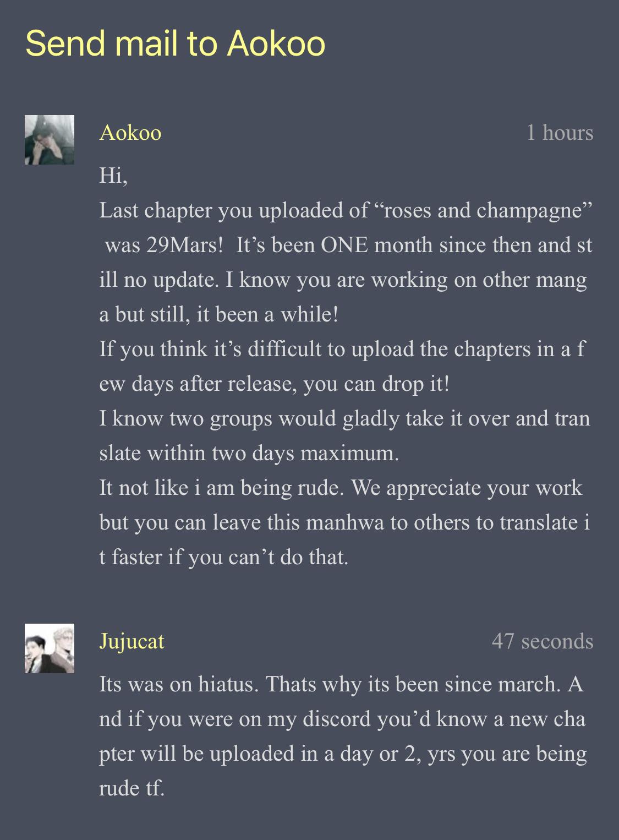Click Aokoo's profile avatar
This screenshot has height=840, width=619.
point(49,140)
